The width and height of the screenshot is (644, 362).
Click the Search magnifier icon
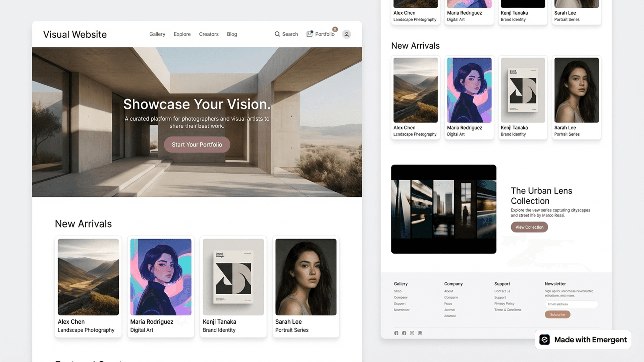[x=277, y=34]
